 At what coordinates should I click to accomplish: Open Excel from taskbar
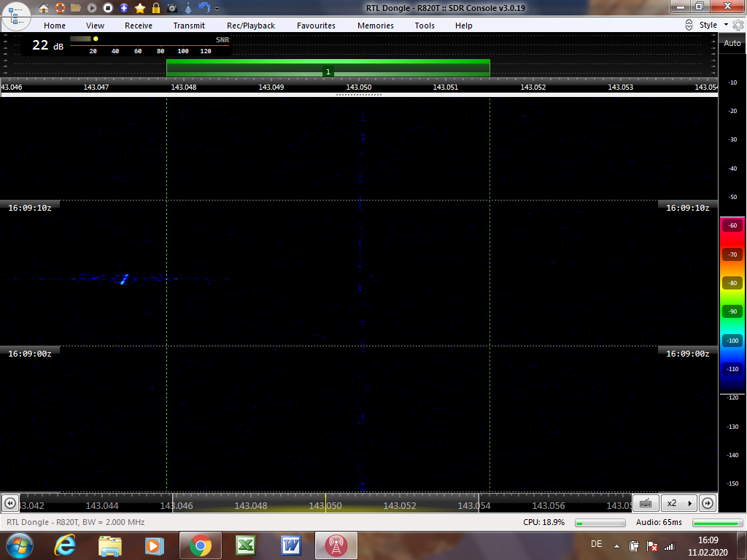pos(245,545)
